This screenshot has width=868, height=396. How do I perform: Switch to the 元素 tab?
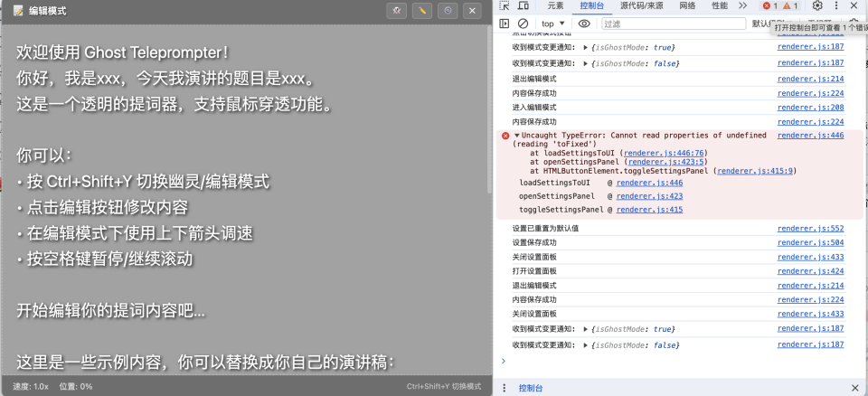[555, 5]
